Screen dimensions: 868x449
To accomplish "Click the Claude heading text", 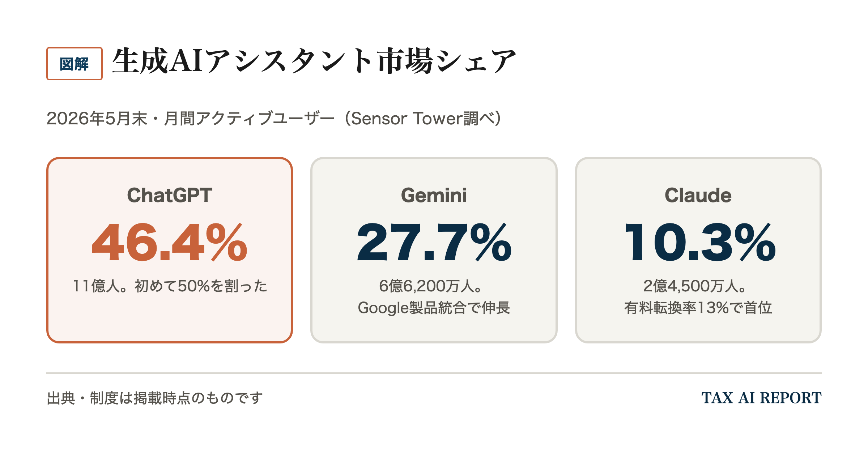I will coord(698,195).
